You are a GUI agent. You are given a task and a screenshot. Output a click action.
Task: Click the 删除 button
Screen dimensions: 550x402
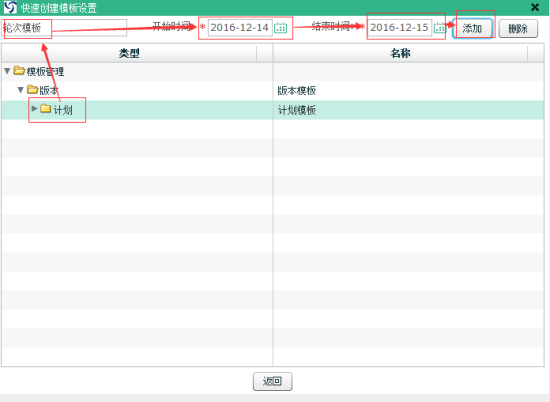point(518,28)
